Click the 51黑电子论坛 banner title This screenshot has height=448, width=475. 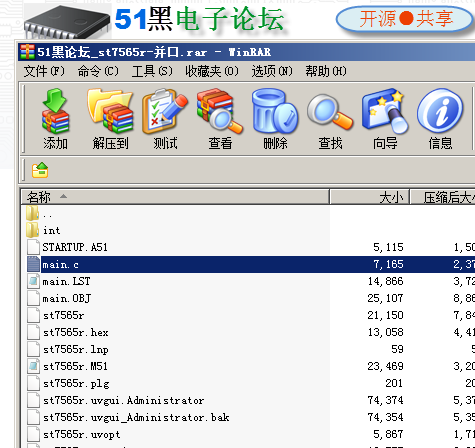[200, 19]
